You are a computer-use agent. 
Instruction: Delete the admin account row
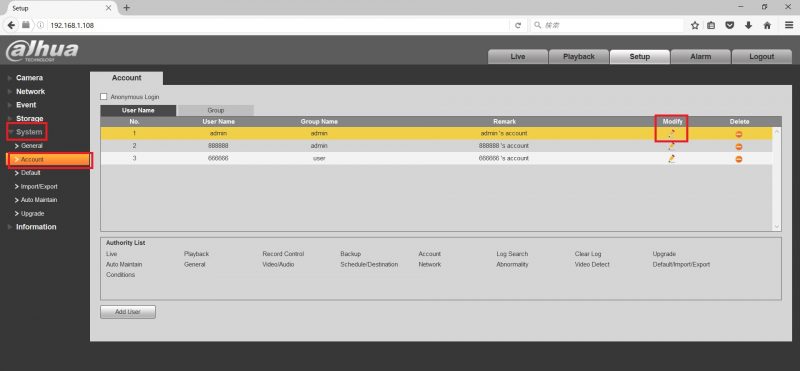click(738, 134)
